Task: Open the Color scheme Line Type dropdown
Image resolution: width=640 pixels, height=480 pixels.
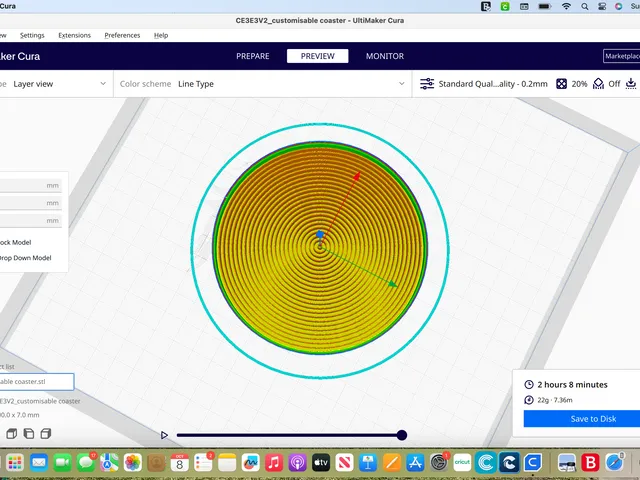Action: pyautogui.click(x=262, y=84)
